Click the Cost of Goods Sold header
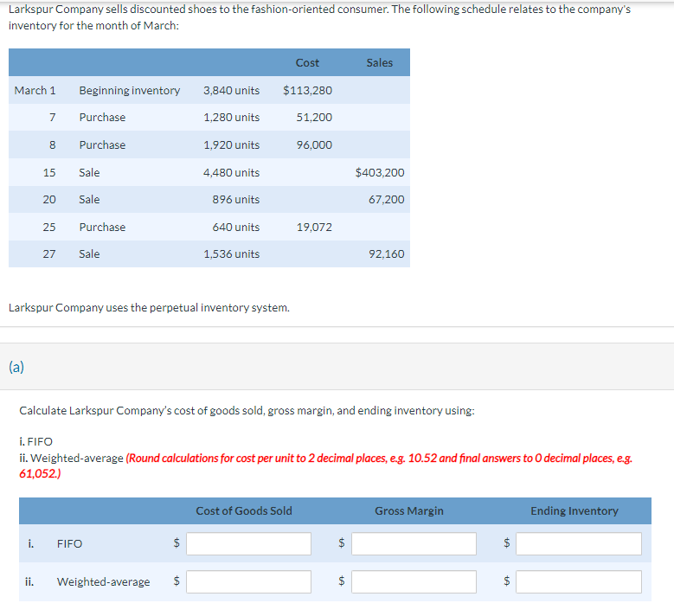 coord(244,510)
